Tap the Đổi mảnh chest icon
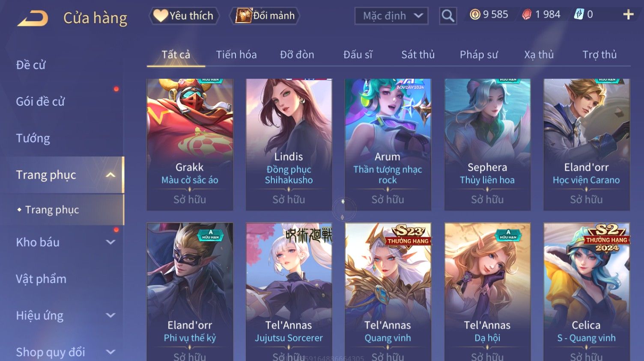The image size is (644, 361). coord(243,16)
